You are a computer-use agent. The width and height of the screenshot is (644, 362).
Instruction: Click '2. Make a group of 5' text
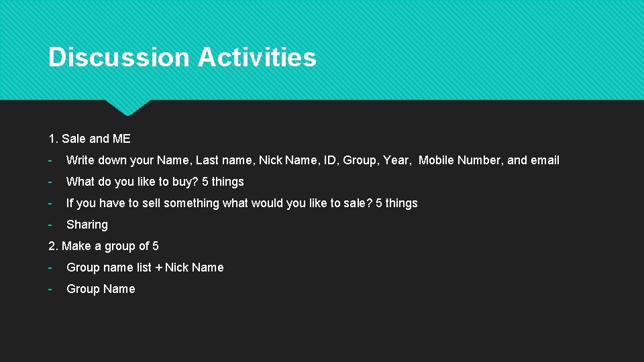pos(103,246)
